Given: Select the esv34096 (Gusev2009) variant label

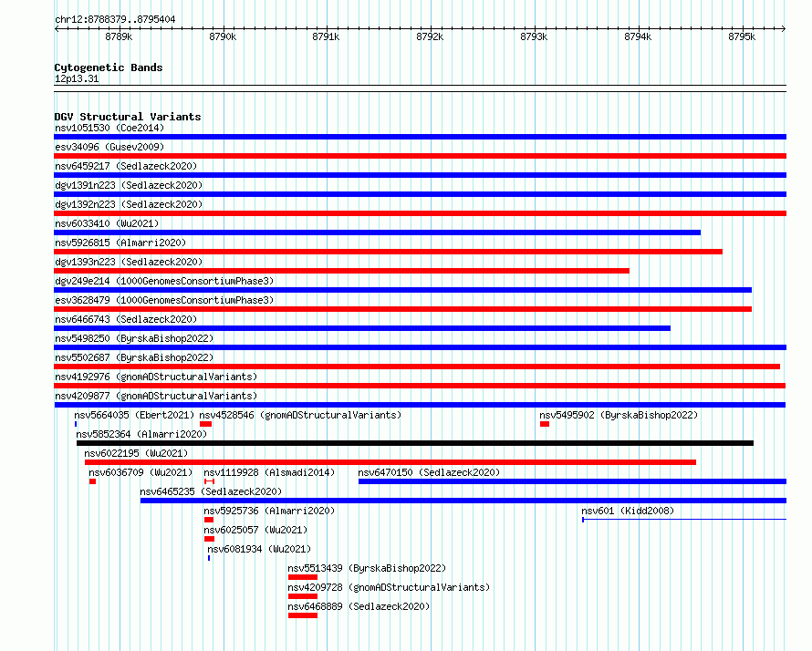Looking at the screenshot, I should (x=109, y=147).
